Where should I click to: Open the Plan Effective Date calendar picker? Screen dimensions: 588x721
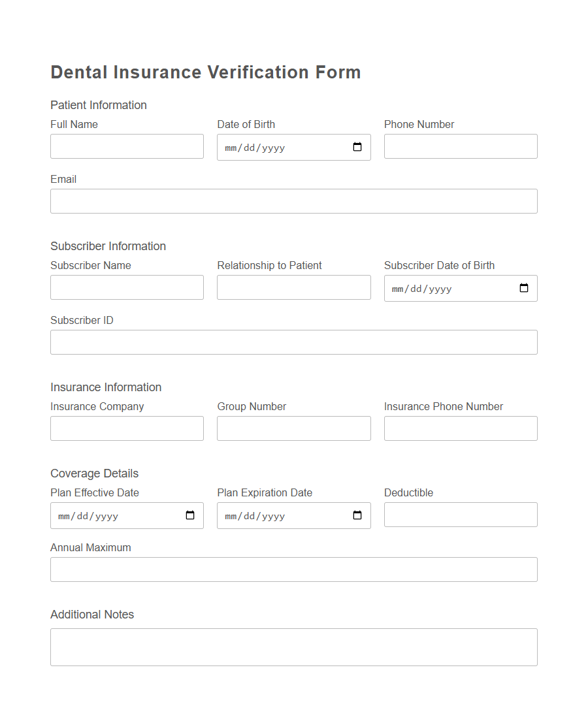click(190, 515)
